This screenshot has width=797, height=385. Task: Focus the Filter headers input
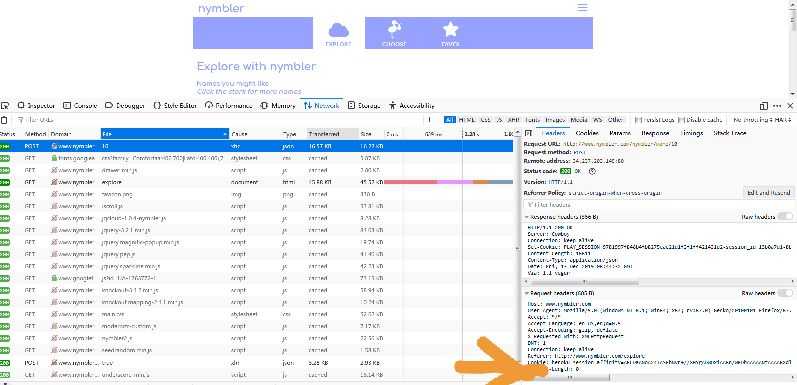658,205
